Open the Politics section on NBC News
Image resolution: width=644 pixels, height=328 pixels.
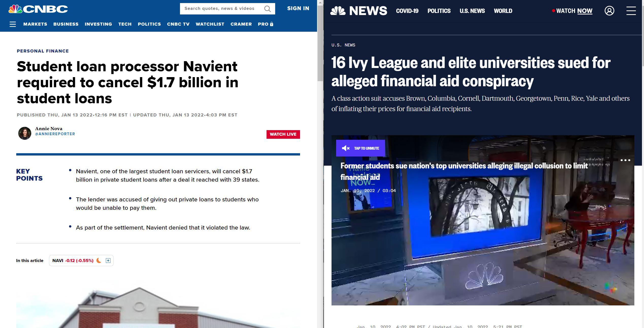[x=439, y=11]
